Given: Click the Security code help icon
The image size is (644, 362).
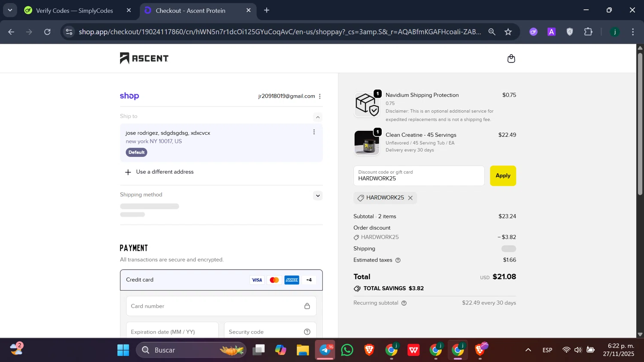Looking at the screenshot, I should 307,332.
